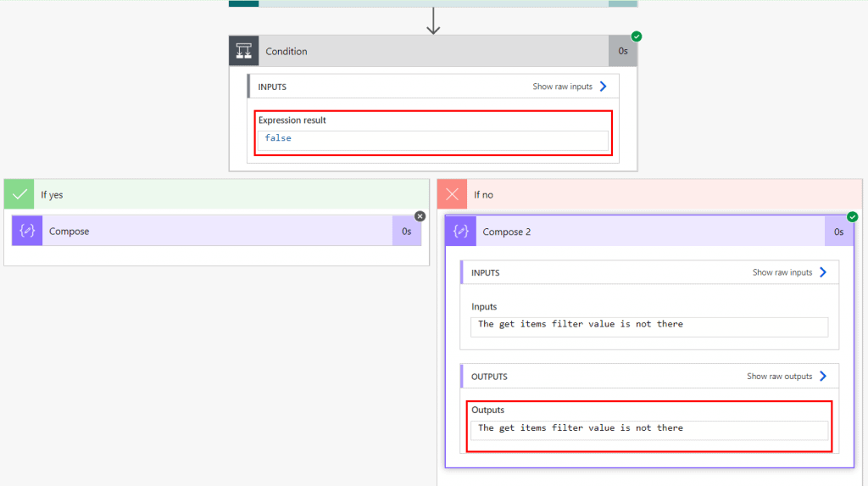Click the INPUTS heading in Compose 2
868x486 pixels.
(x=486, y=272)
